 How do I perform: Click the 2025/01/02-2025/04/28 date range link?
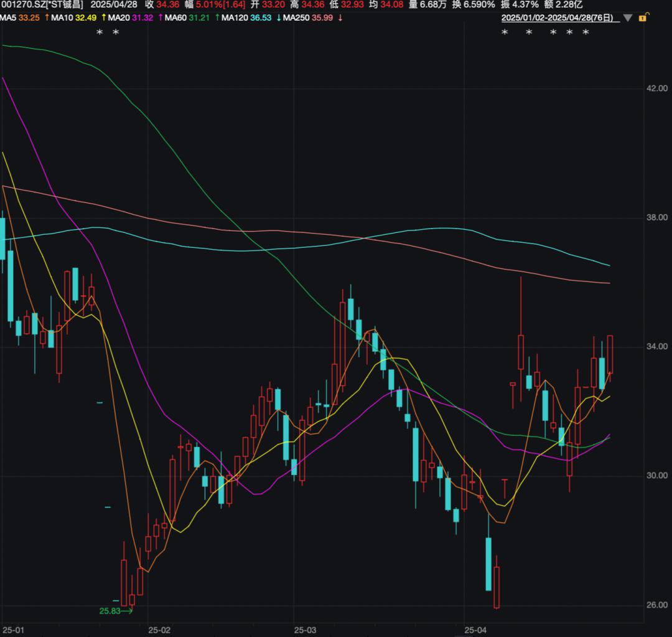[559, 17]
